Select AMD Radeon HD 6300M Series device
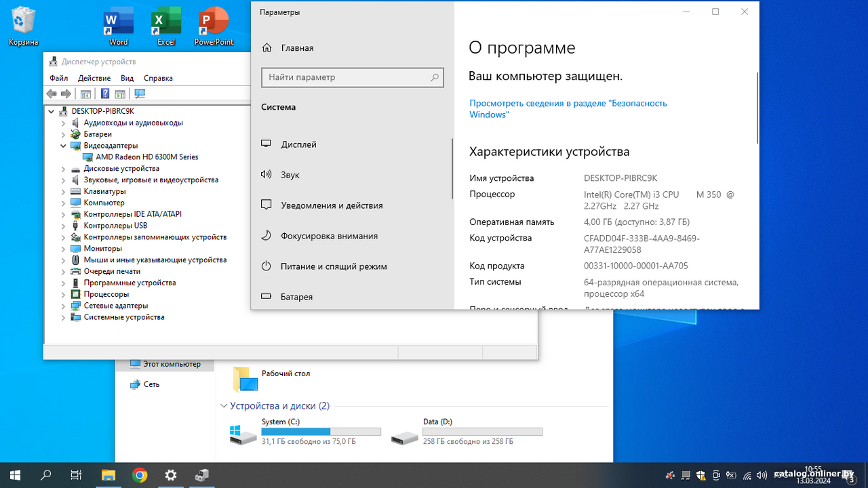Viewport: 868px width, 488px height. point(141,157)
